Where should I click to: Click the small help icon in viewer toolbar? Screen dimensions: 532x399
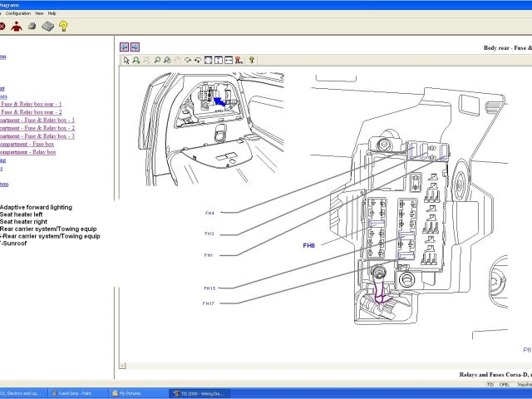[251, 60]
